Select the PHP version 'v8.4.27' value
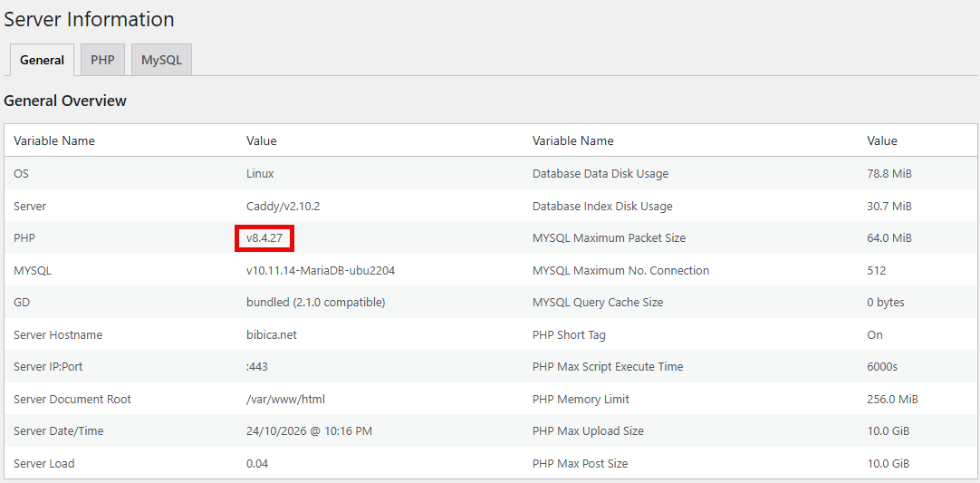Image resolution: width=980 pixels, height=483 pixels. [x=264, y=238]
